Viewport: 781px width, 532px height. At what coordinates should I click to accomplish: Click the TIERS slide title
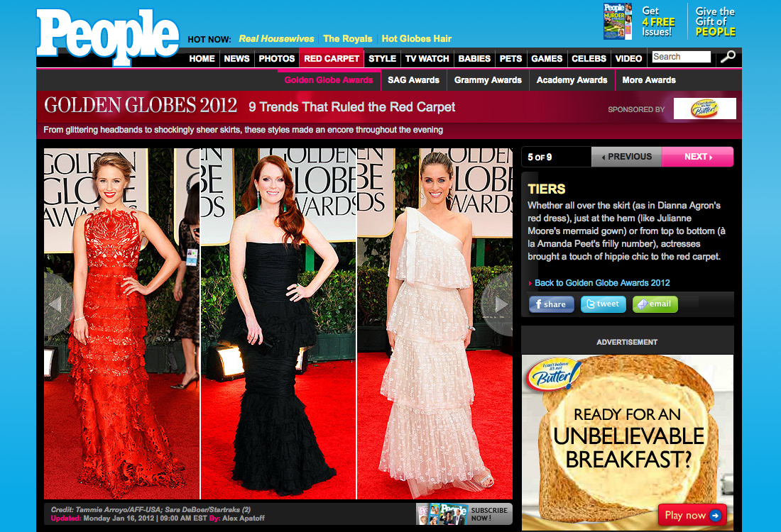[547, 189]
